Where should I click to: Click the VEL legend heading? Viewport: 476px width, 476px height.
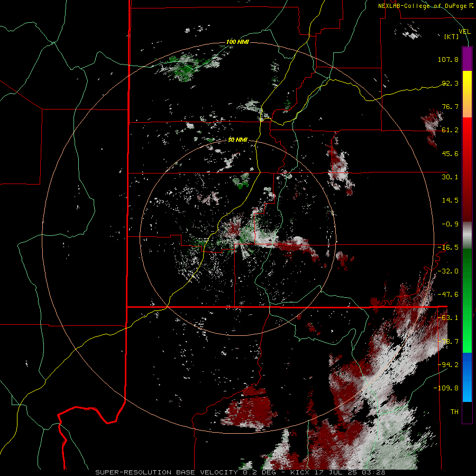click(x=464, y=32)
